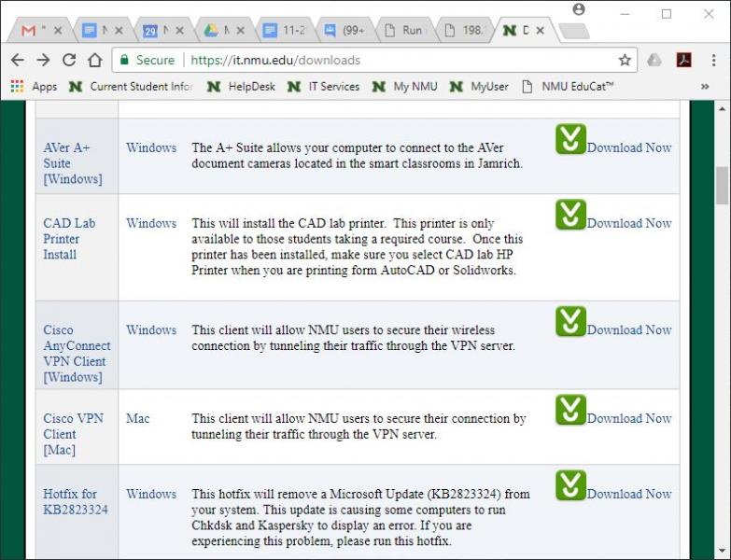Click Download Now for Cisco VPN Client Mac
Viewport: 731px width, 560px height.
click(x=629, y=418)
